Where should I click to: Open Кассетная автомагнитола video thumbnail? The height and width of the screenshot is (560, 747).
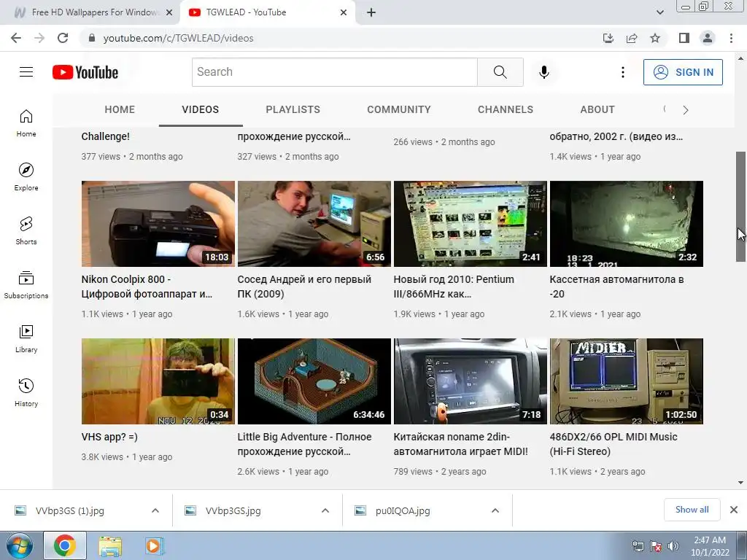[627, 224]
